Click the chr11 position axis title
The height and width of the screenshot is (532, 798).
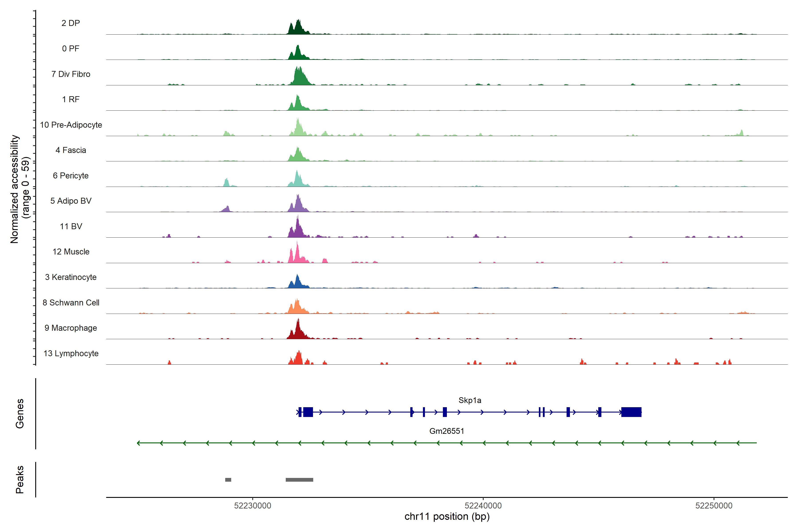(447, 517)
